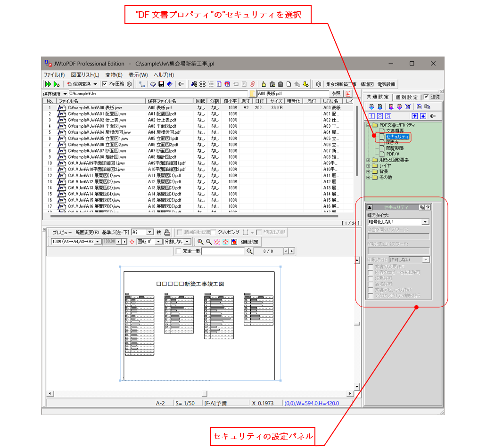Viewport: 495px width, 448px height.
Task: Open the 変換(E) menu
Action: (x=114, y=75)
